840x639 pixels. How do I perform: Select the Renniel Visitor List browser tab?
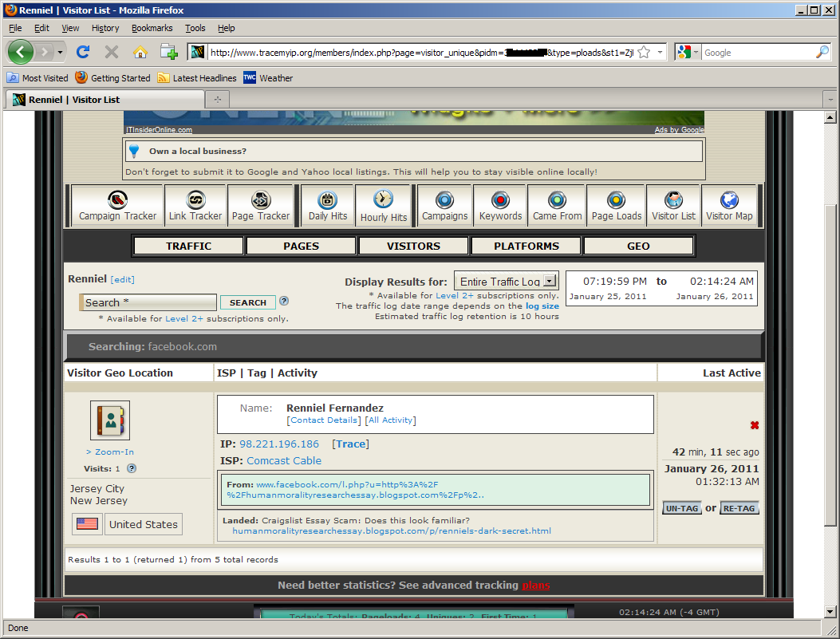(105, 100)
